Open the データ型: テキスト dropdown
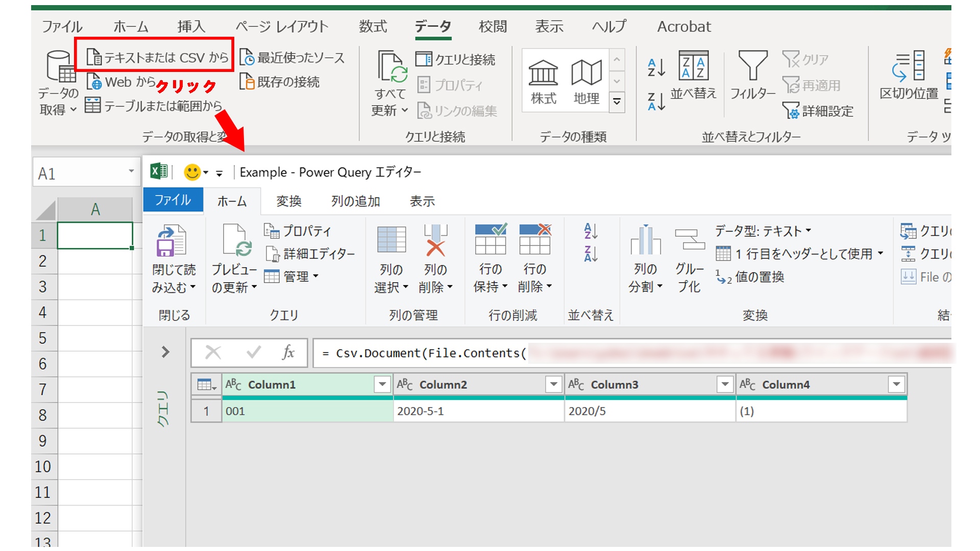The width and height of the screenshot is (980, 551). coord(763,231)
